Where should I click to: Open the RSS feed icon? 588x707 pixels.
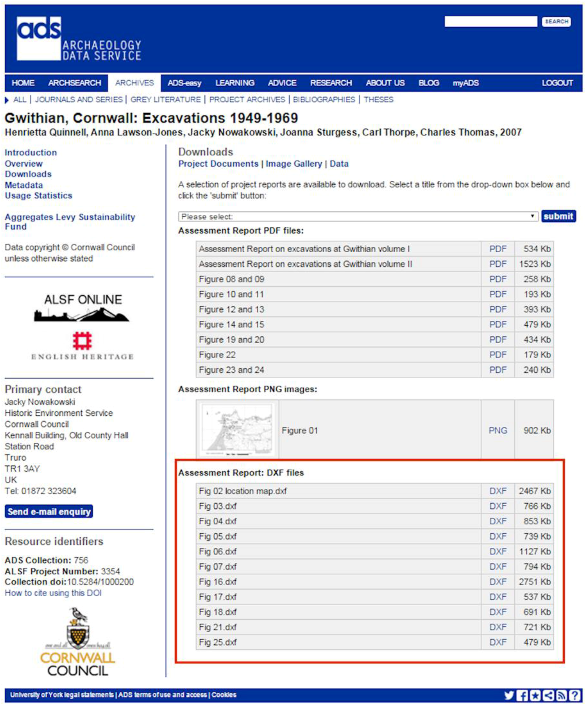click(x=561, y=695)
